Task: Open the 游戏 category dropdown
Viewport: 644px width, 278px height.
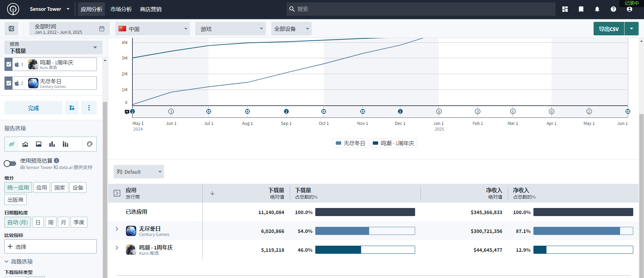Action: point(231,29)
